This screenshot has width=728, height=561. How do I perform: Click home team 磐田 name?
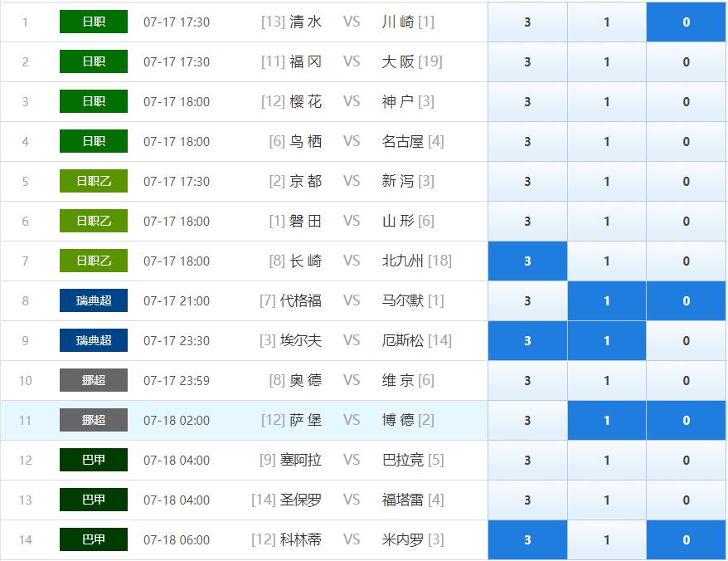pyautogui.click(x=305, y=222)
